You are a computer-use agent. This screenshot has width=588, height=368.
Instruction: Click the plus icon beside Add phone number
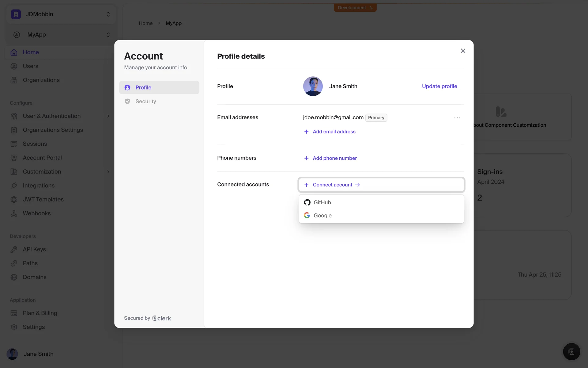[306, 158]
